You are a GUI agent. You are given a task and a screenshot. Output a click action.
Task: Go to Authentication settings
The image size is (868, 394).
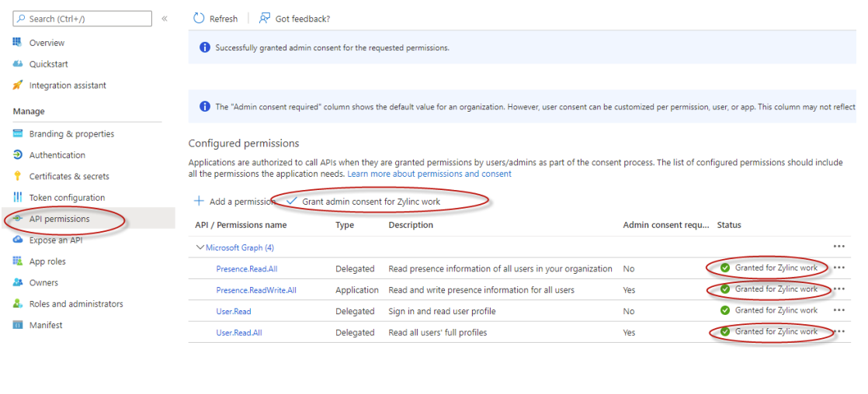pyautogui.click(x=57, y=155)
